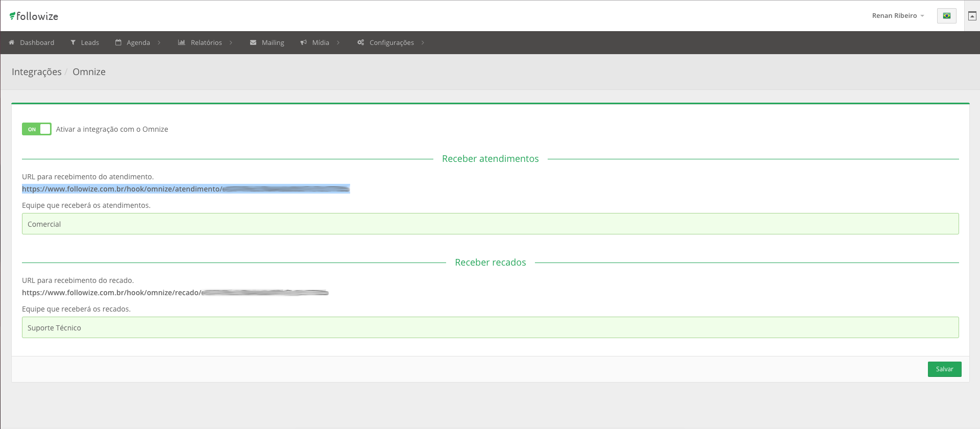
Task: Click the 'Ativar a integração com o Omnize' label
Action: pos(112,129)
